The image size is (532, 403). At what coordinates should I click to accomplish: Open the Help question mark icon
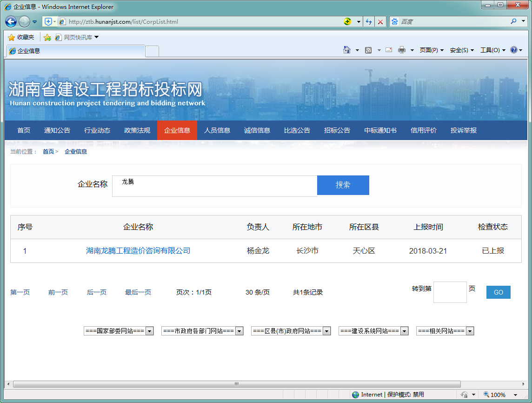(513, 50)
